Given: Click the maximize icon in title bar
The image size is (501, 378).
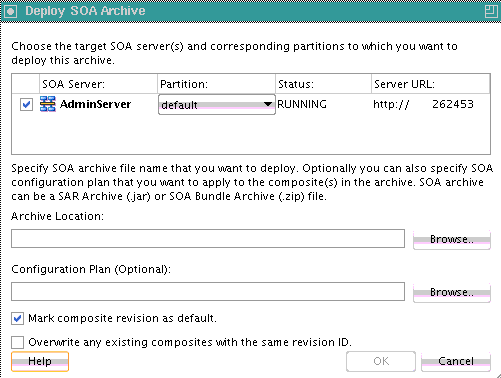Looking at the screenshot, I should 491,11.
